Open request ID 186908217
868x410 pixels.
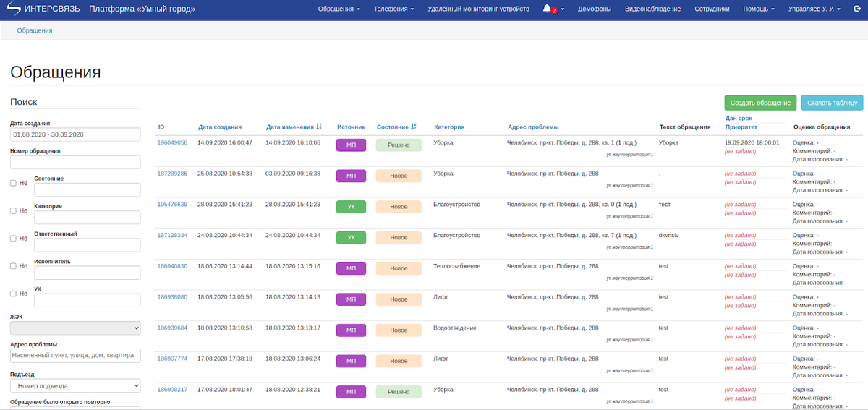point(172,390)
